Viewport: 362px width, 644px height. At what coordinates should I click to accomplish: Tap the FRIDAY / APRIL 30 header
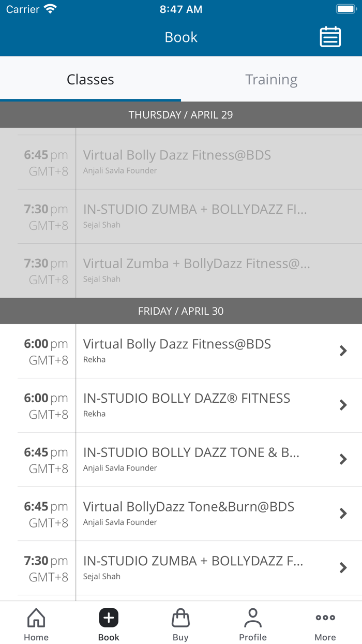point(180,311)
